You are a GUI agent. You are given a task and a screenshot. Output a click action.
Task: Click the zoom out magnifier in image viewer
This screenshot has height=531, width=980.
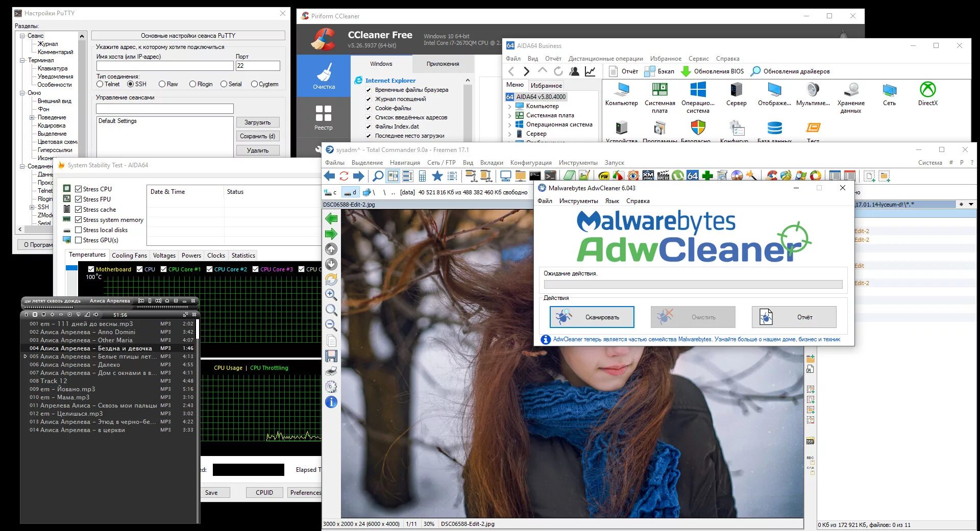pyautogui.click(x=331, y=325)
